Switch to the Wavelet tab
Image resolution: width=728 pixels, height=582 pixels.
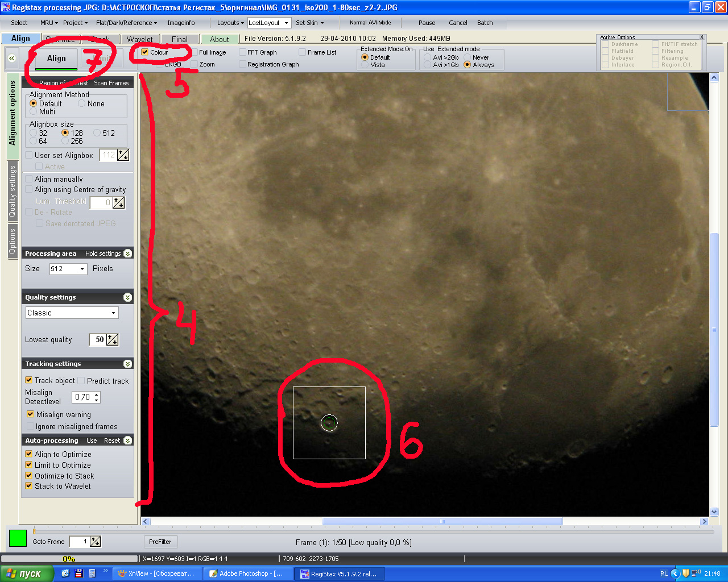139,39
